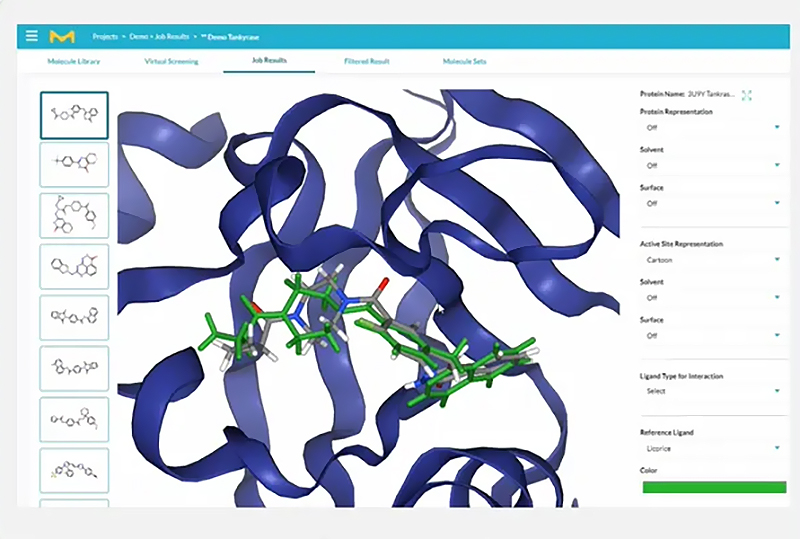The image size is (800, 539).
Task: Open Ligand Type for Interaction select
Action: pyautogui.click(x=712, y=391)
